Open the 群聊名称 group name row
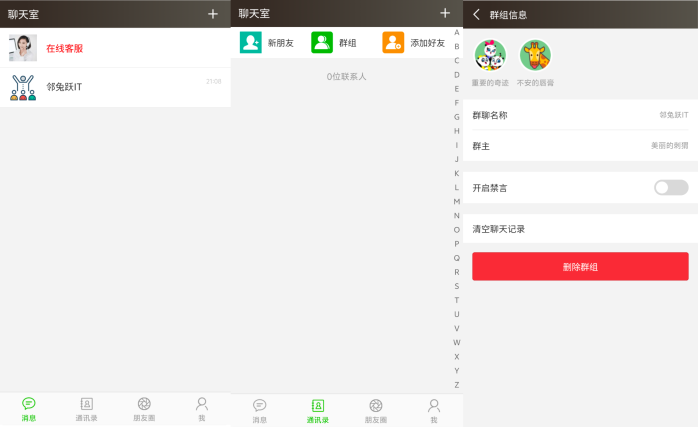 click(580, 115)
